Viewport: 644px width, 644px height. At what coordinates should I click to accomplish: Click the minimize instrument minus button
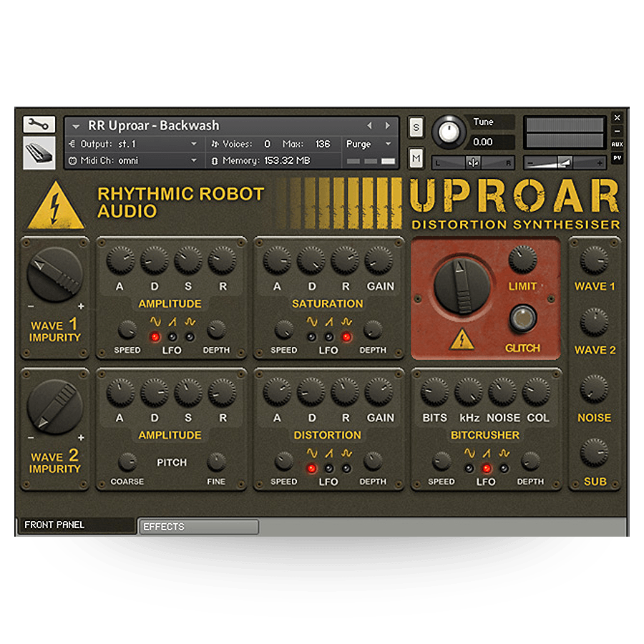[x=617, y=131]
